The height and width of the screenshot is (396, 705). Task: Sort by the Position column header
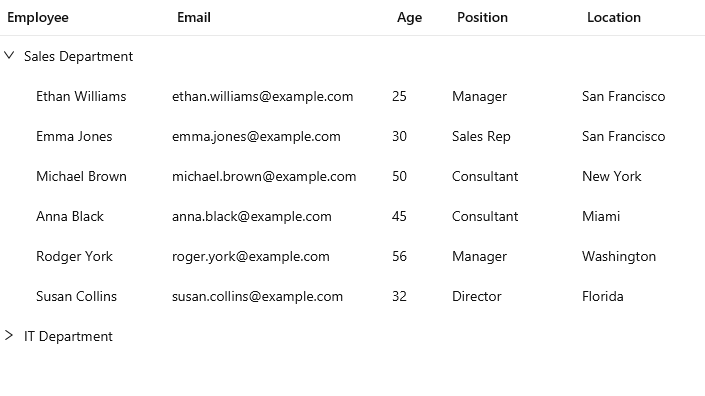point(482,18)
